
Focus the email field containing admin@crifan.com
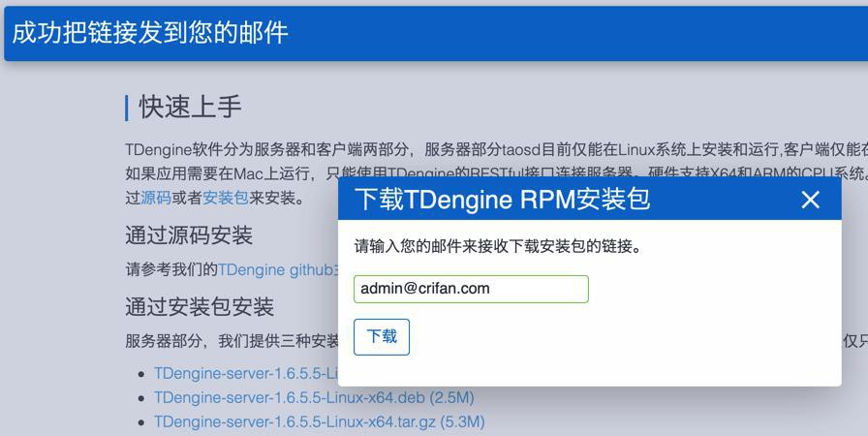[471, 289]
